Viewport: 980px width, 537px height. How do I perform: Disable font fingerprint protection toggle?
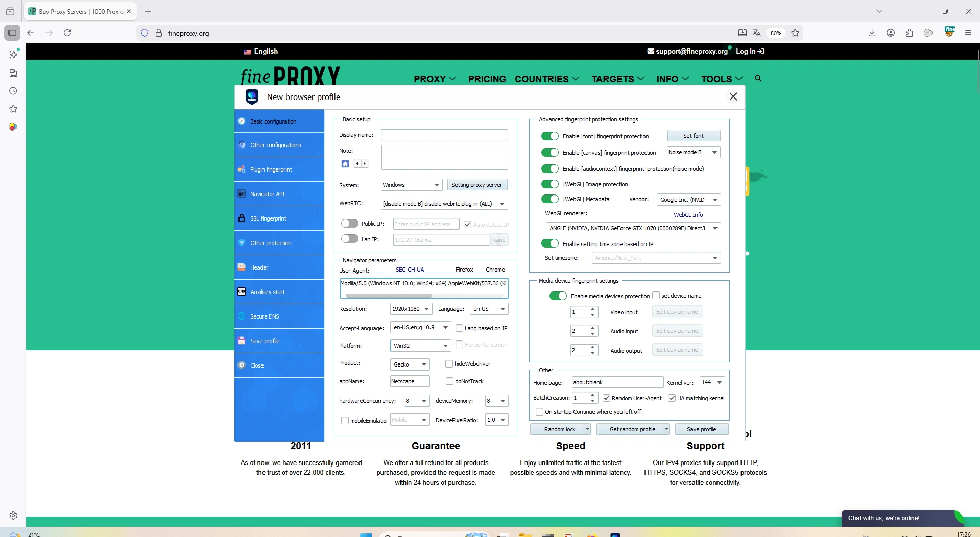(x=550, y=136)
